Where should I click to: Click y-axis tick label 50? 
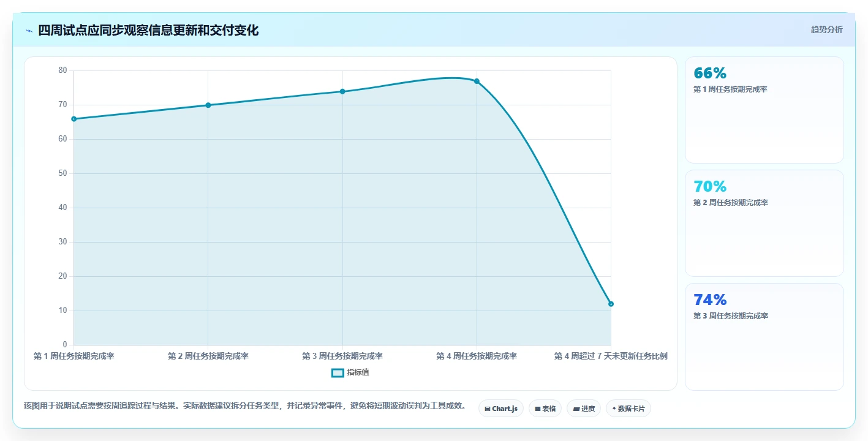pyautogui.click(x=62, y=173)
